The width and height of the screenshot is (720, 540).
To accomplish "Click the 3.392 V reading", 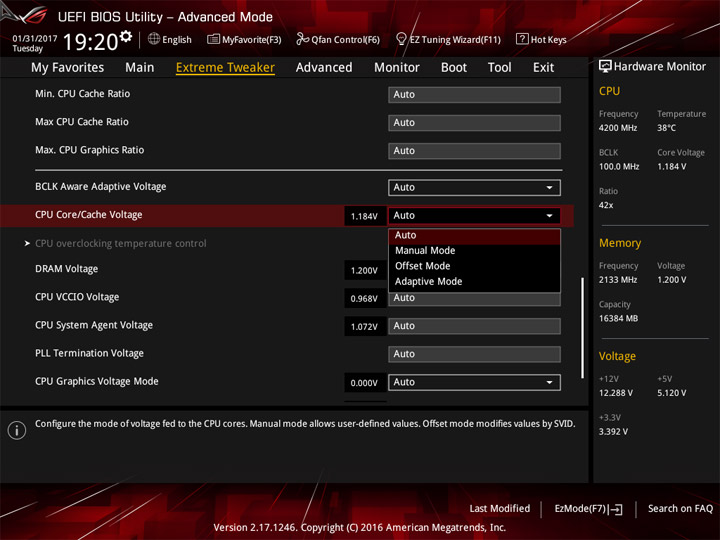I will 613,432.
